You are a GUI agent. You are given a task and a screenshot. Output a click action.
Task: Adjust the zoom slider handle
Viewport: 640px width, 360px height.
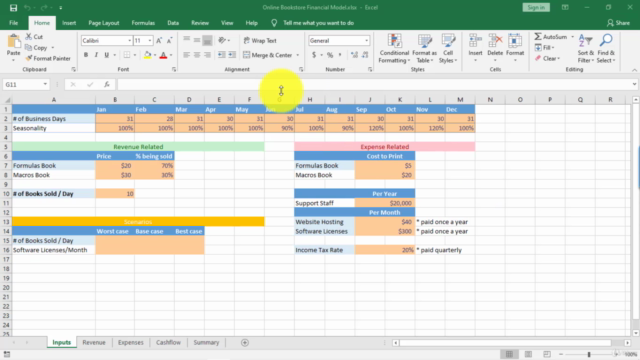[589, 354]
